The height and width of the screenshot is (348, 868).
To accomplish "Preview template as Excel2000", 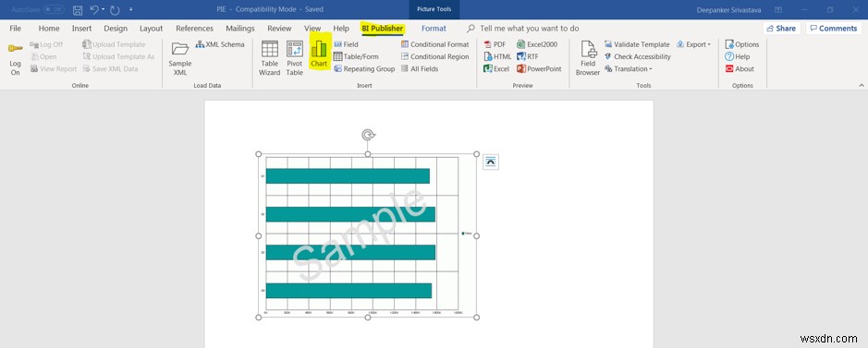I will point(537,44).
